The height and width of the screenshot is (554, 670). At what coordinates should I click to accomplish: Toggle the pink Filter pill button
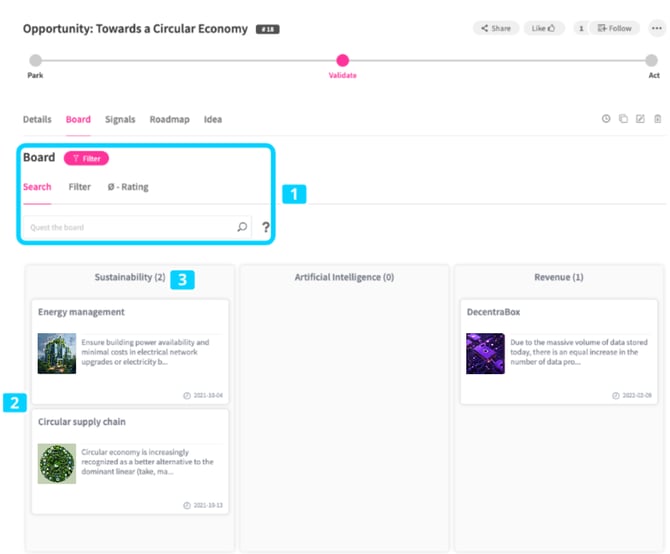tap(86, 158)
